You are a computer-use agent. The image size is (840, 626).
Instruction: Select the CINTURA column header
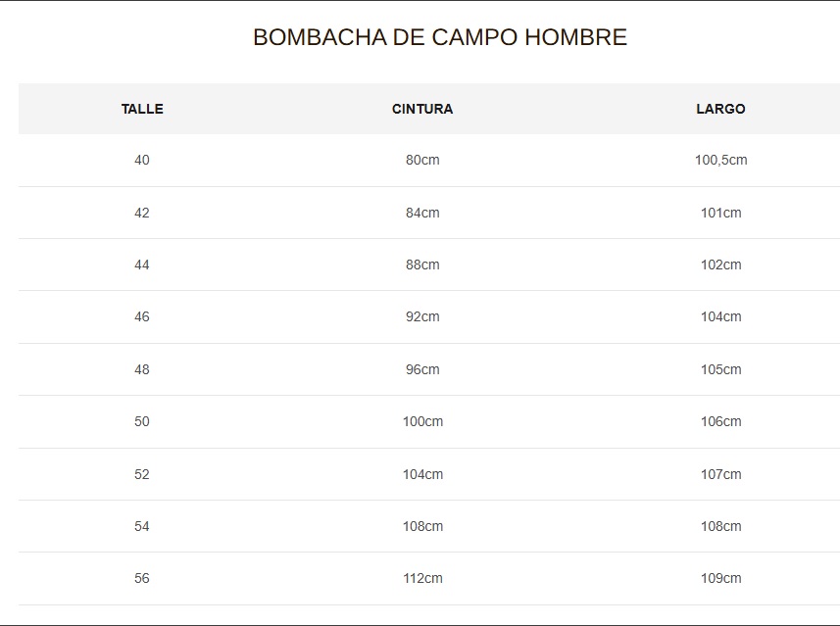pos(422,109)
